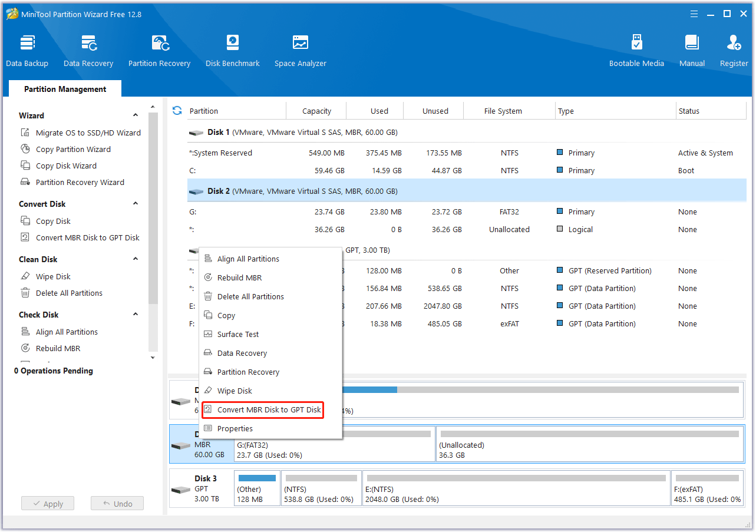Collapse the Convert Disk section

click(136, 204)
